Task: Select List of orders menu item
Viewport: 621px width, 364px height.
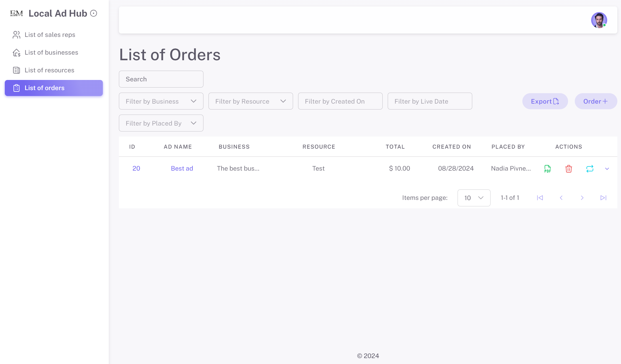Action: tap(54, 88)
